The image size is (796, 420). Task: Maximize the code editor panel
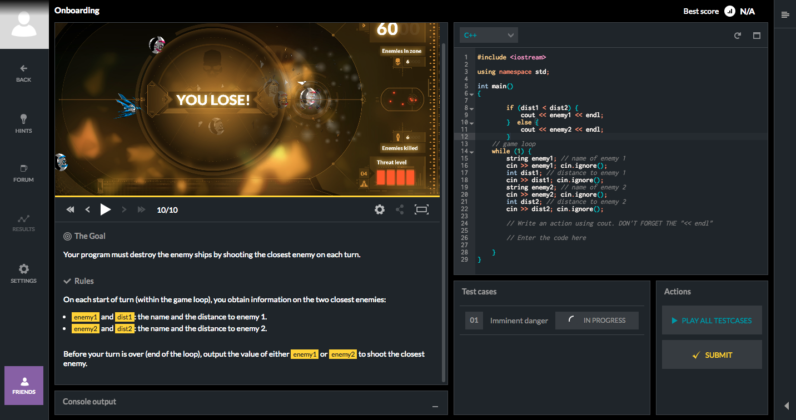click(757, 35)
